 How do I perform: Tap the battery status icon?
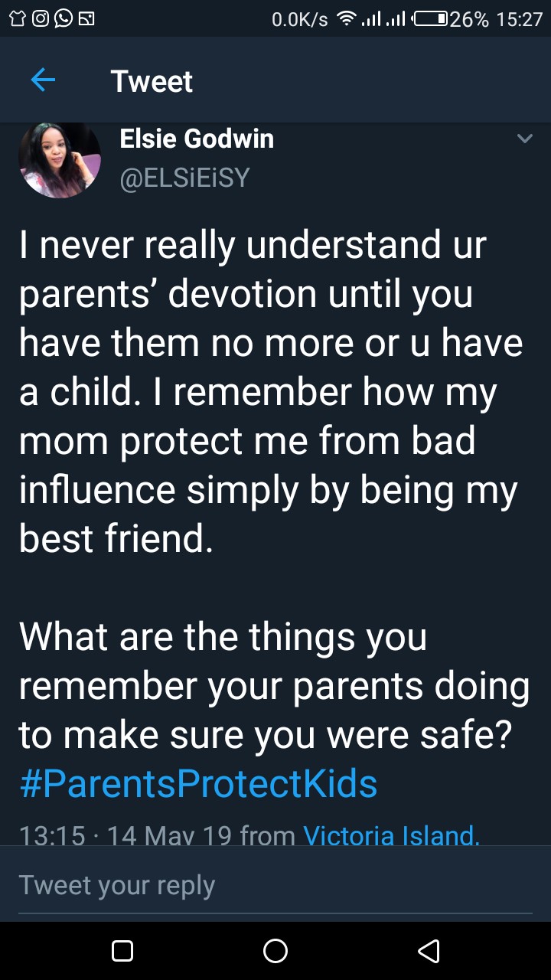pos(430,19)
